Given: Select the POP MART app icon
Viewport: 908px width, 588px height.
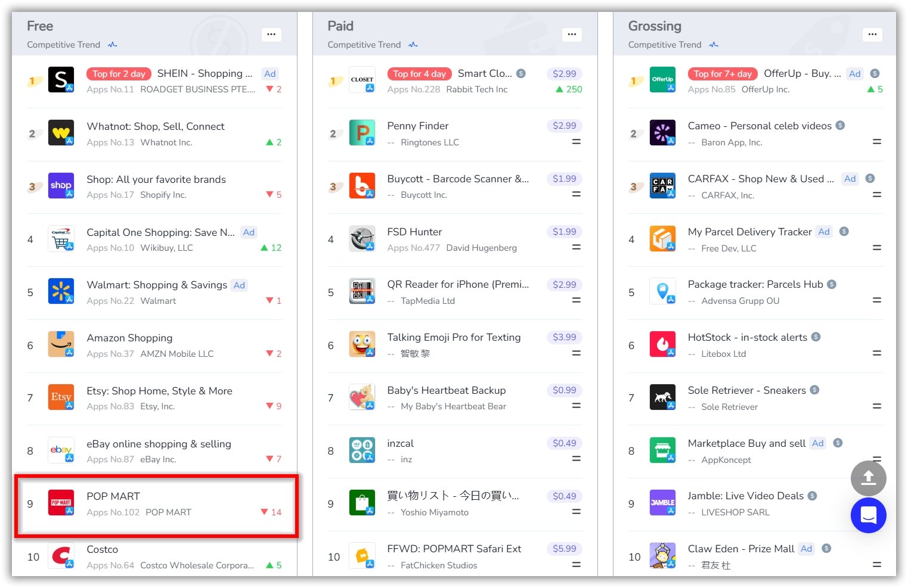Looking at the screenshot, I should [x=61, y=503].
